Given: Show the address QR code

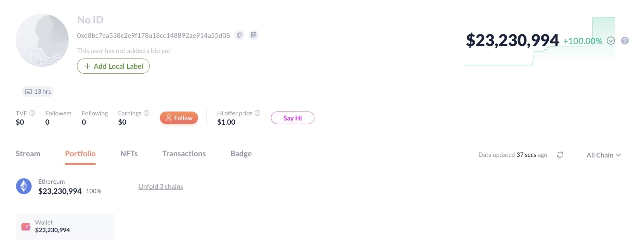Looking at the screenshot, I should pos(253,35).
